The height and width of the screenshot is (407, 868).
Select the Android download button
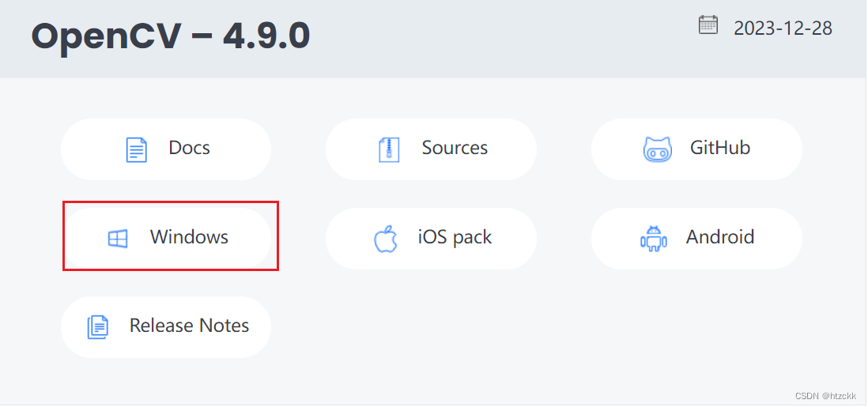pos(696,238)
